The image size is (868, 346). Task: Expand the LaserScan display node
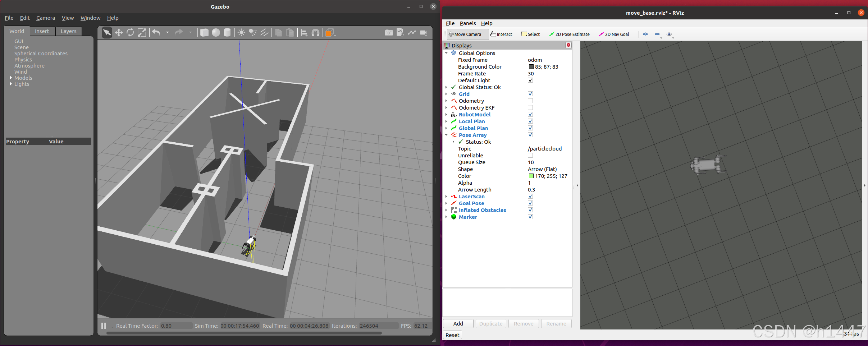447,196
